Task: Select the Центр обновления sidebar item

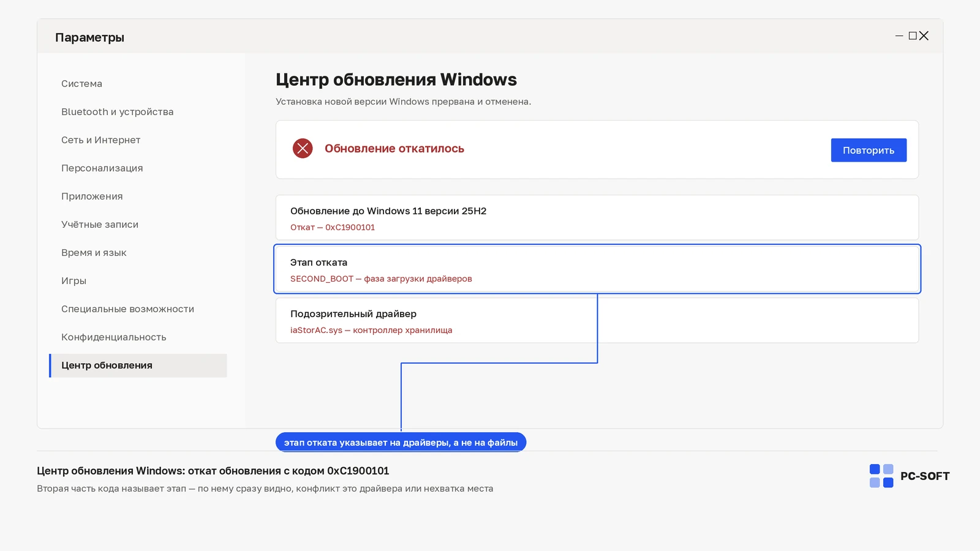Action: coord(138,365)
